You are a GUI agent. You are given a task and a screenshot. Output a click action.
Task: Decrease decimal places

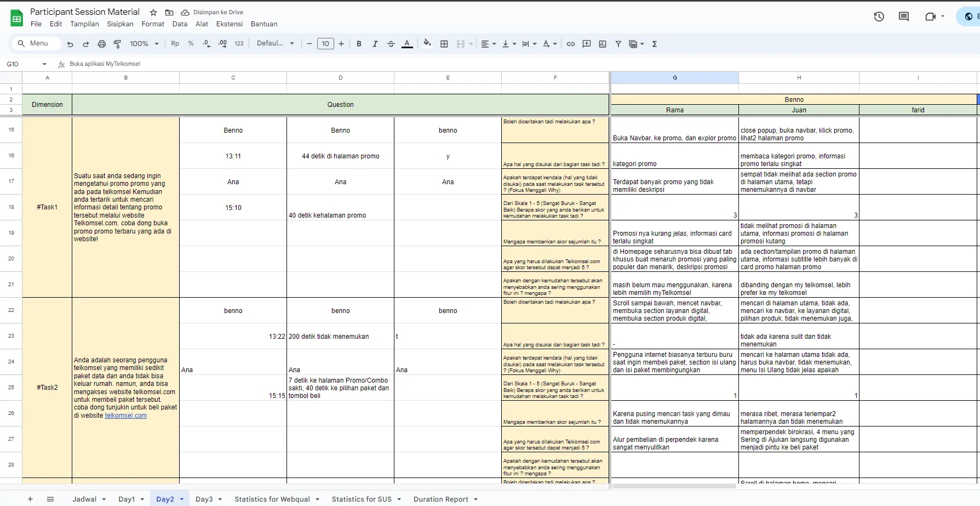[207, 44]
